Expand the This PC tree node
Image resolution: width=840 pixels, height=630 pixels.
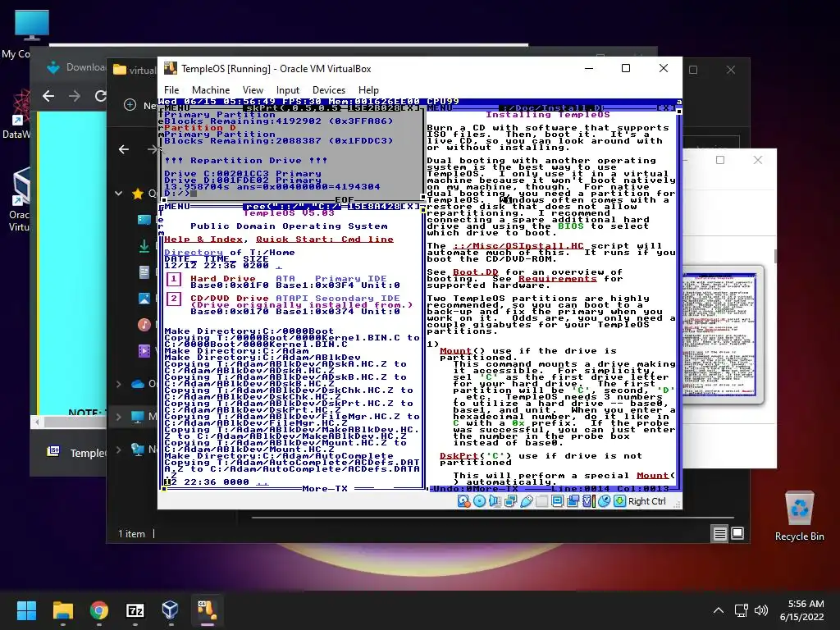tap(118, 416)
